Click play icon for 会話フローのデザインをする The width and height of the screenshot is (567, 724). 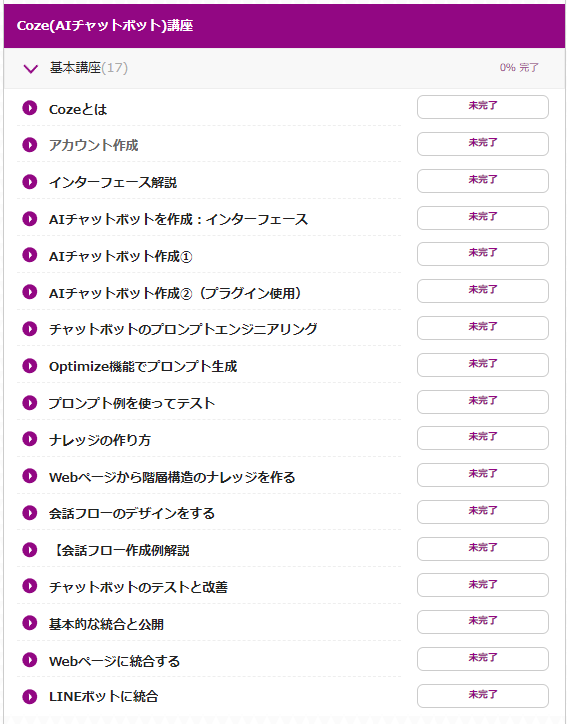coord(30,513)
